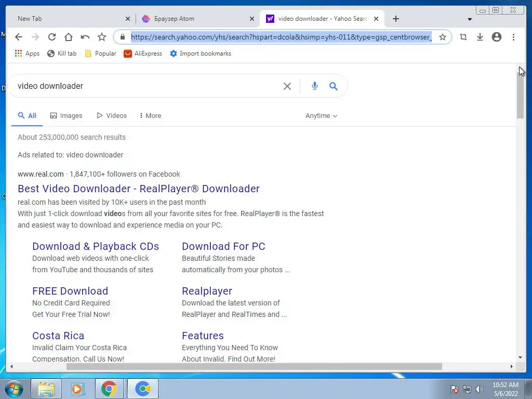This screenshot has width=532, height=399.
Task: Click the scroll down arrow
Action: 520,357
